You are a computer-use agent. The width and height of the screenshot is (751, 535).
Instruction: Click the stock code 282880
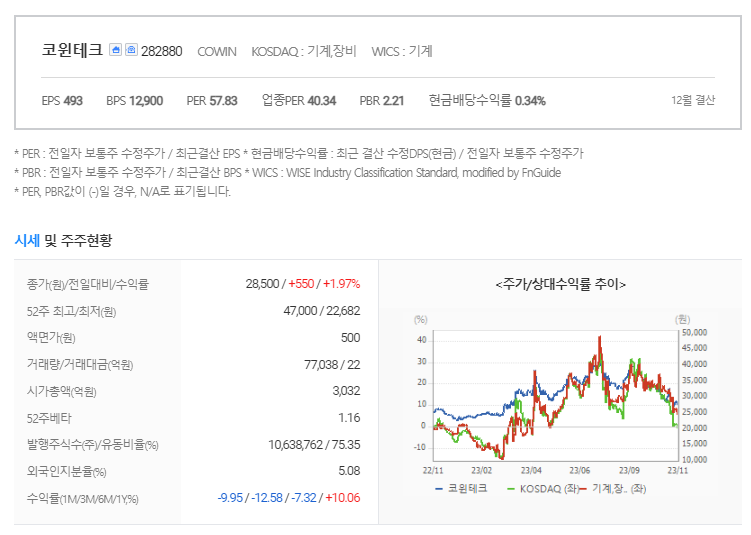[161, 51]
